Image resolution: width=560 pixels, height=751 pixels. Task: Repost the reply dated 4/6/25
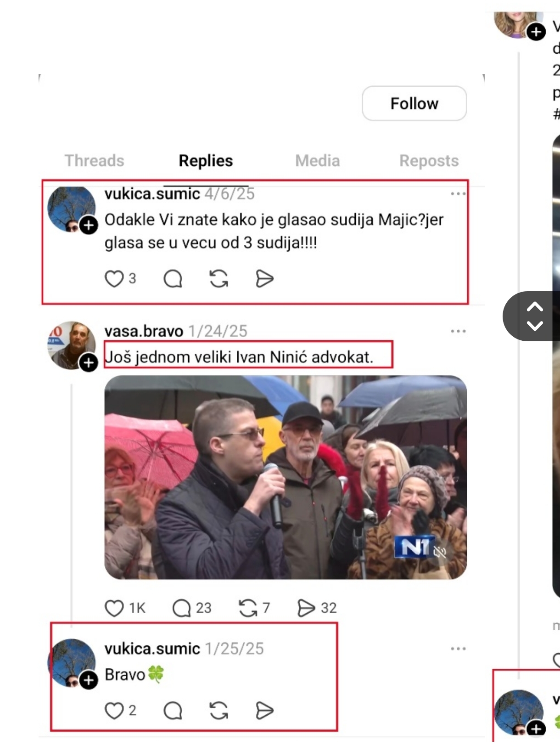tap(219, 278)
